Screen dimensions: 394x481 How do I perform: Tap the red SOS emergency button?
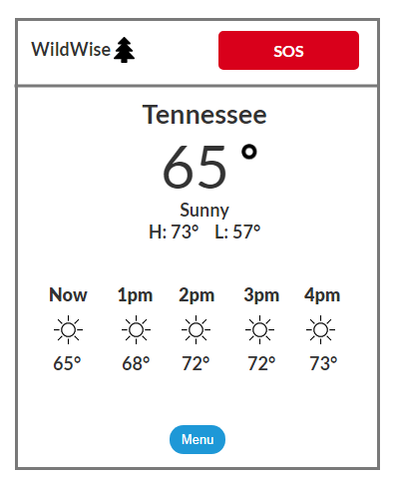point(289,50)
